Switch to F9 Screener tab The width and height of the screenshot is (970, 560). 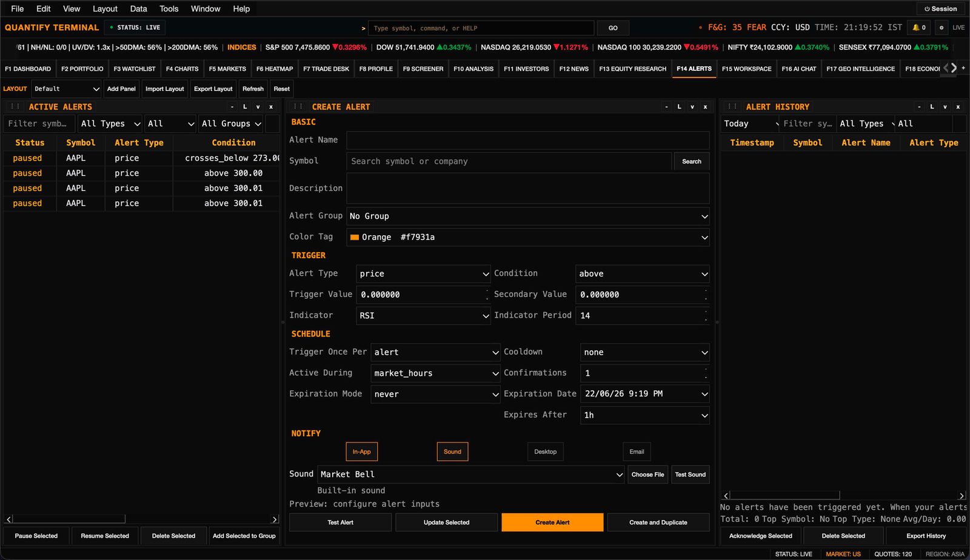tap(423, 68)
